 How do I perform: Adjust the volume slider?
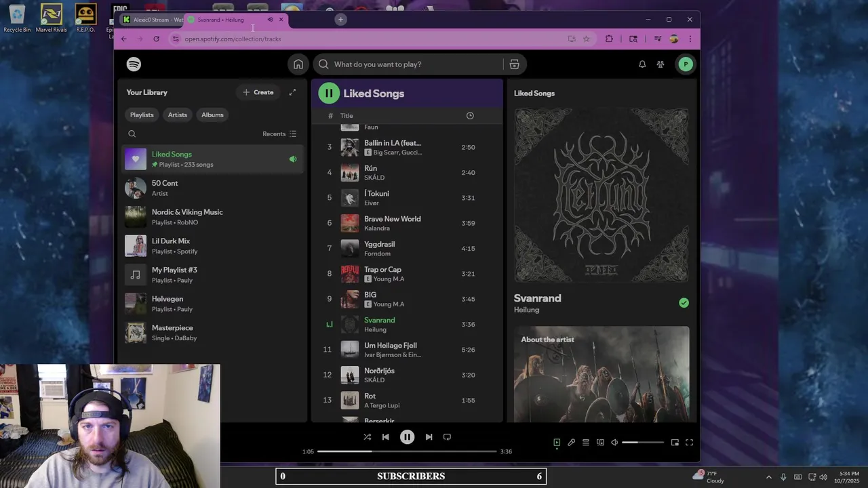pyautogui.click(x=643, y=443)
